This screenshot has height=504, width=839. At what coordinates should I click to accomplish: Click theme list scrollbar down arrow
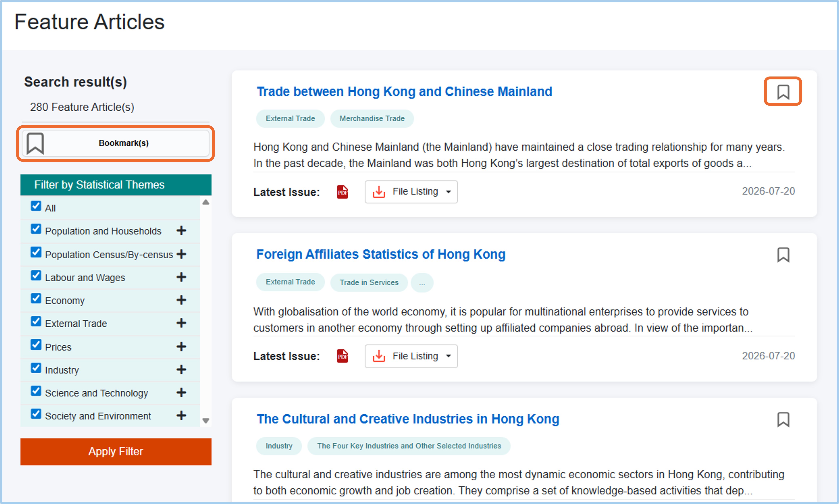tap(206, 420)
